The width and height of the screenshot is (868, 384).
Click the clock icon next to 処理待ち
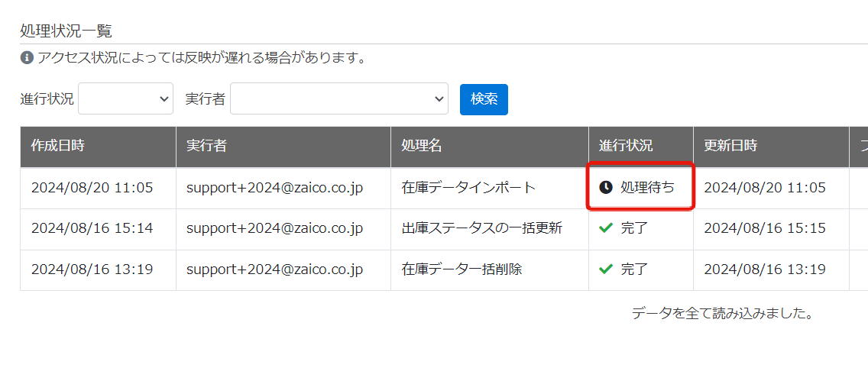point(606,188)
